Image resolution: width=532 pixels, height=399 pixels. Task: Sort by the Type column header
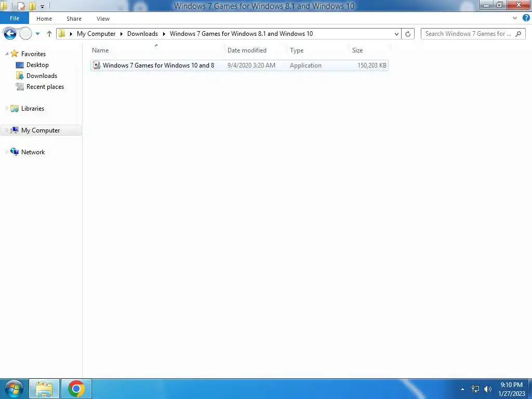pyautogui.click(x=317, y=50)
